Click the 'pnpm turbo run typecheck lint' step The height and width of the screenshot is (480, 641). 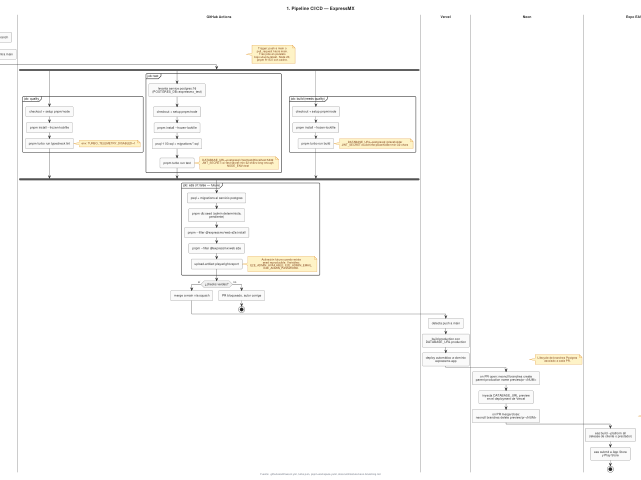coord(49,144)
